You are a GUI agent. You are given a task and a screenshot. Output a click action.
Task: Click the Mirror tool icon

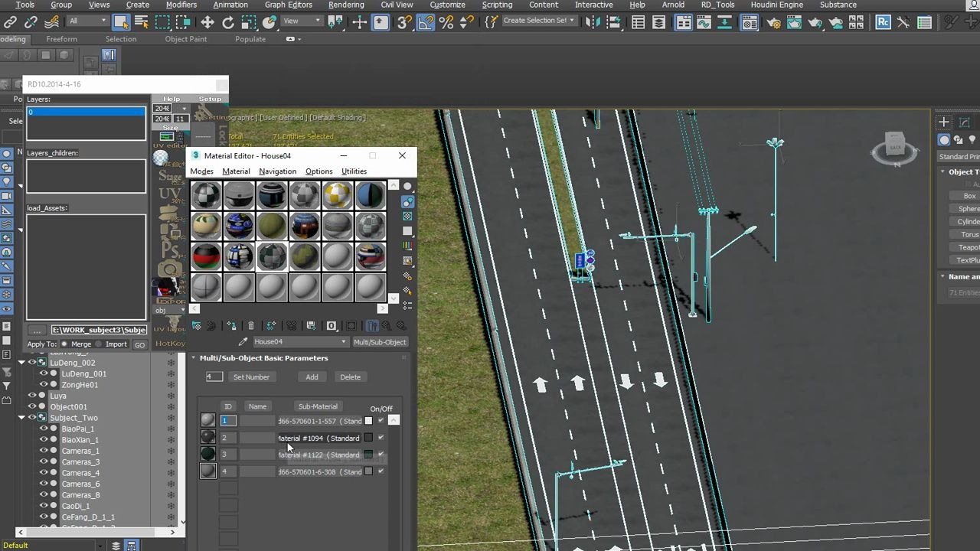[x=593, y=22]
